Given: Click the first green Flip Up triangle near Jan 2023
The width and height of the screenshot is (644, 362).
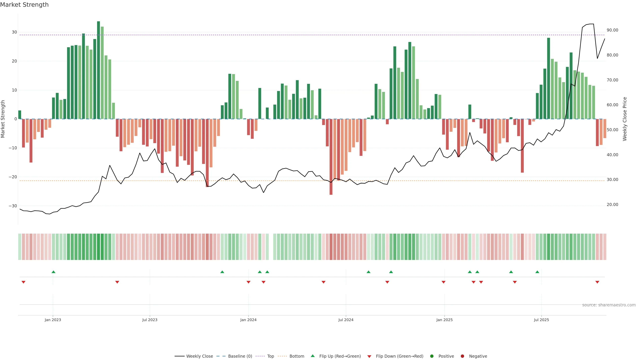Looking at the screenshot, I should (53, 272).
